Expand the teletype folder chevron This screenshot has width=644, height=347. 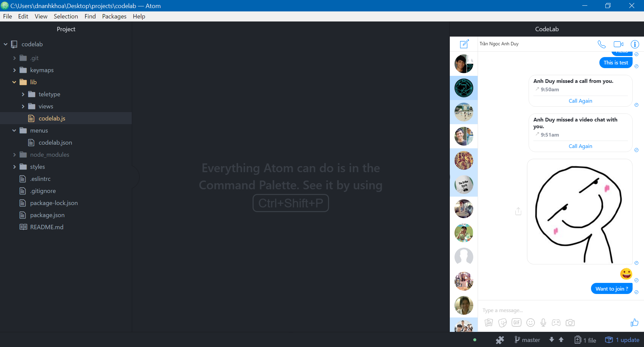pyautogui.click(x=23, y=94)
